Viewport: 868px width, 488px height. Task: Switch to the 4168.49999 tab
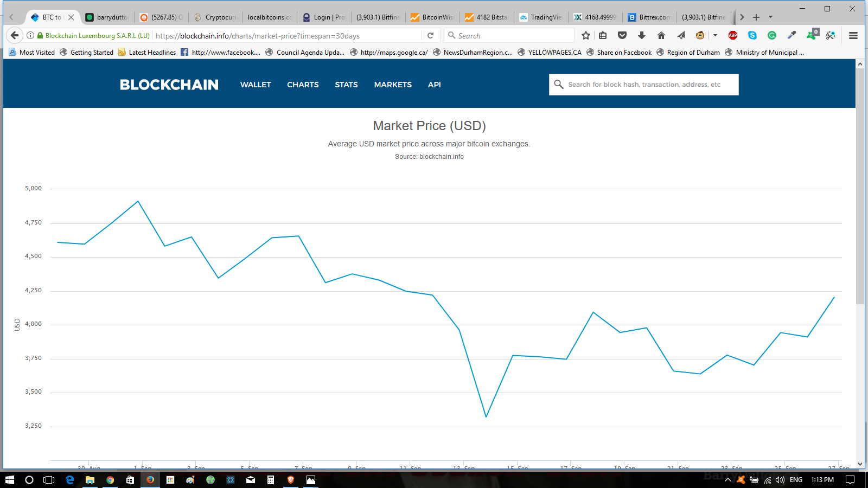[596, 17]
